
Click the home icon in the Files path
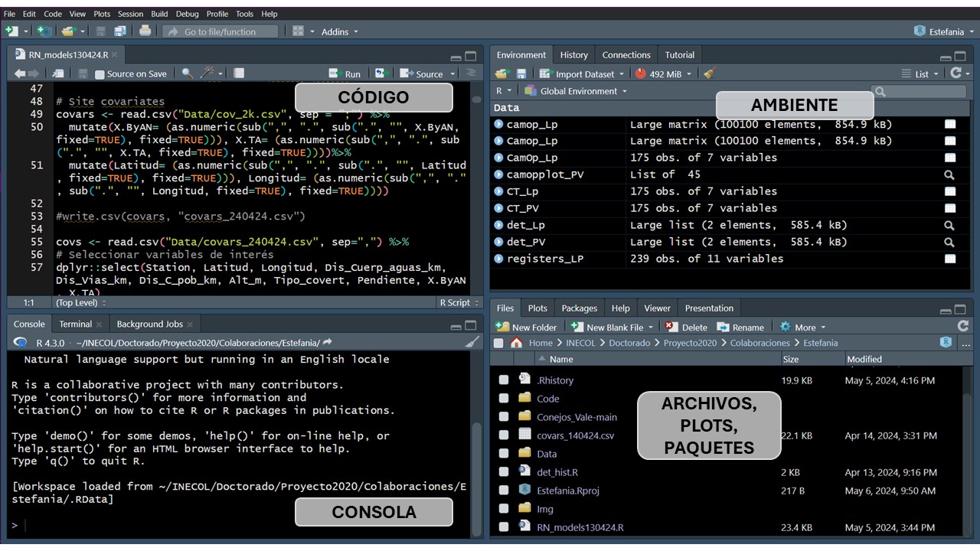click(x=518, y=343)
